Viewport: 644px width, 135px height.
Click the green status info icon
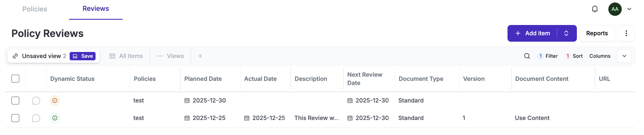tap(55, 118)
